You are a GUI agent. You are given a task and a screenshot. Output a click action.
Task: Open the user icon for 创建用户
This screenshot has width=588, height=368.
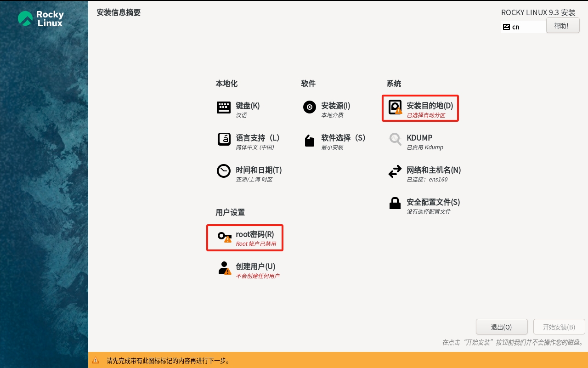224,268
